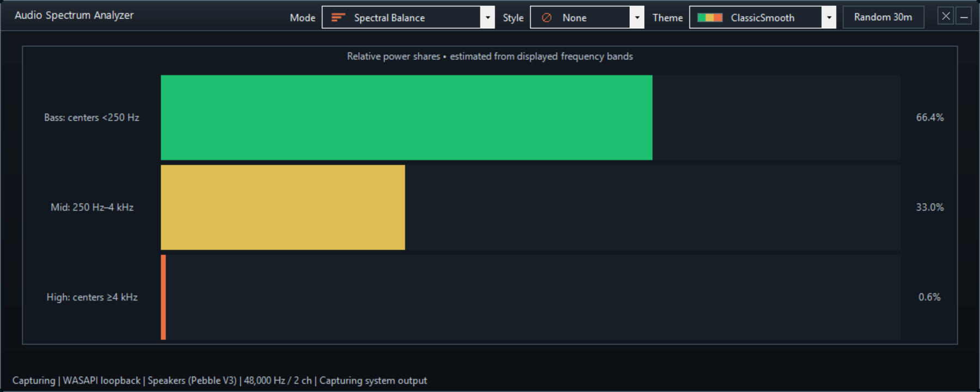Click the Relative power shares caption
The image size is (980, 392).
coord(490,57)
